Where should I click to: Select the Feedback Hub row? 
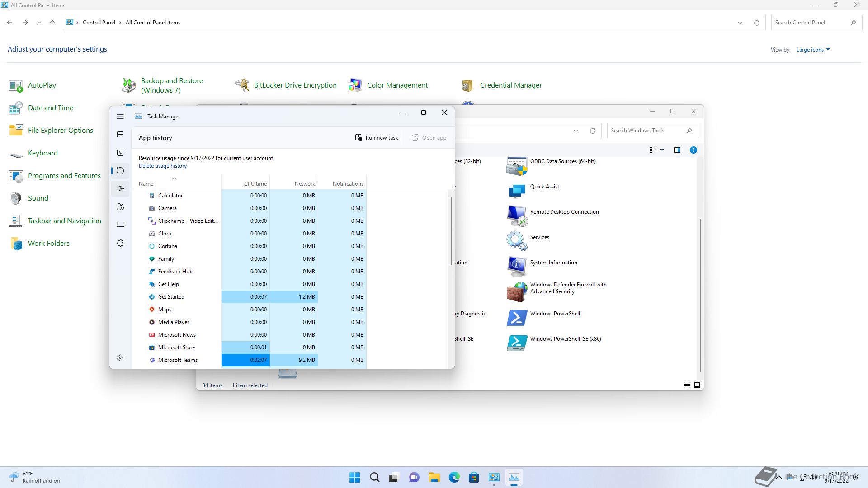(x=249, y=272)
